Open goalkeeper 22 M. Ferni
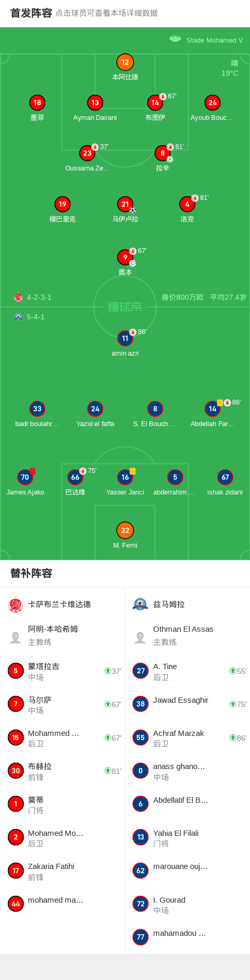This screenshot has width=250, height=980. 125,536
